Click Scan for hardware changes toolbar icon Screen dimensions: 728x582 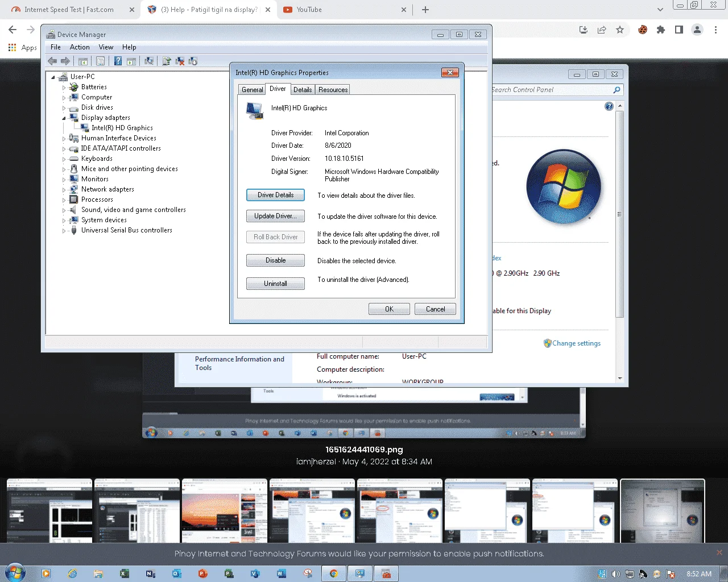(149, 61)
